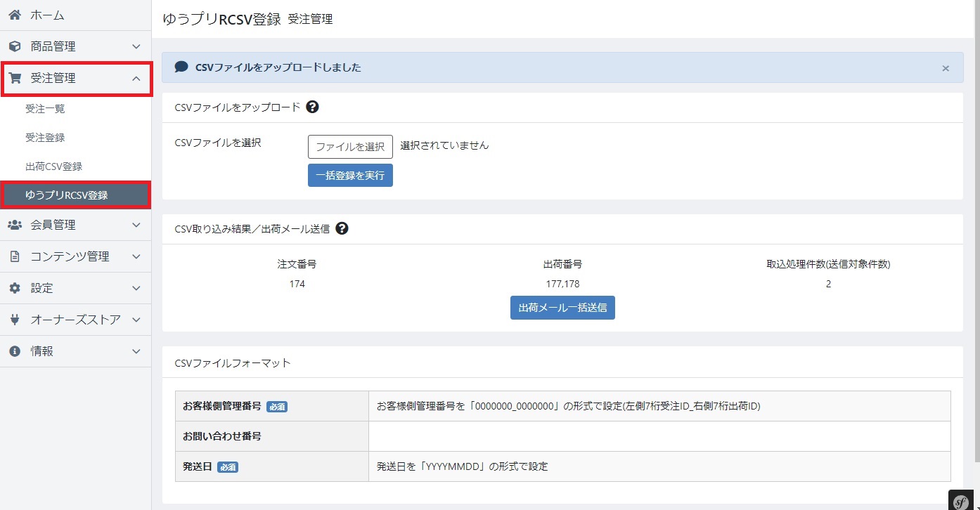The image size is (980, 510).
Task: Open help icon next to CSV取り込み結果／出荷メール送信
Action: pos(342,228)
